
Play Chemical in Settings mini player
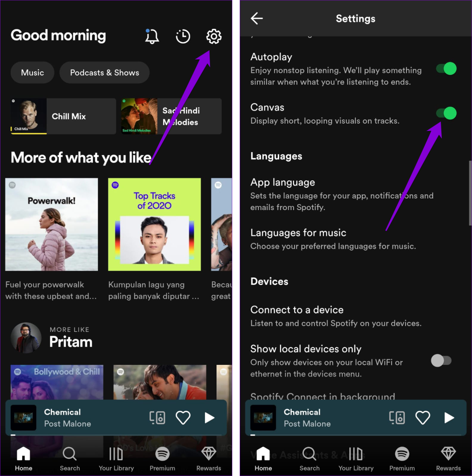[449, 418]
